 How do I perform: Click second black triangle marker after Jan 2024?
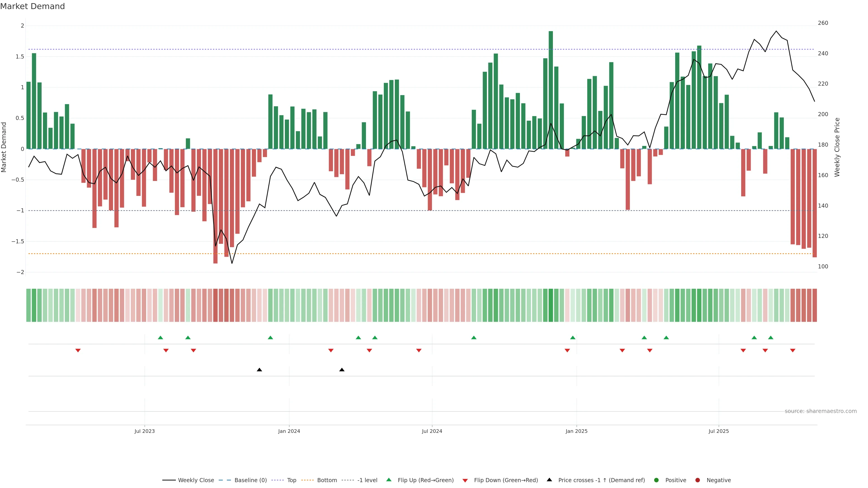(x=342, y=370)
